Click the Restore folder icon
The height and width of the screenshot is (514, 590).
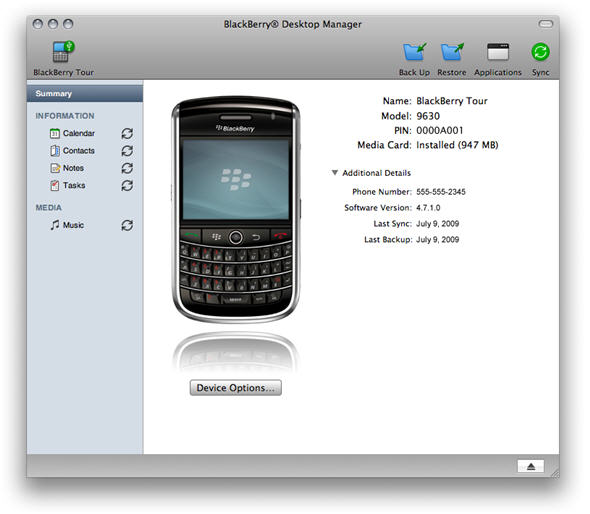[x=452, y=52]
